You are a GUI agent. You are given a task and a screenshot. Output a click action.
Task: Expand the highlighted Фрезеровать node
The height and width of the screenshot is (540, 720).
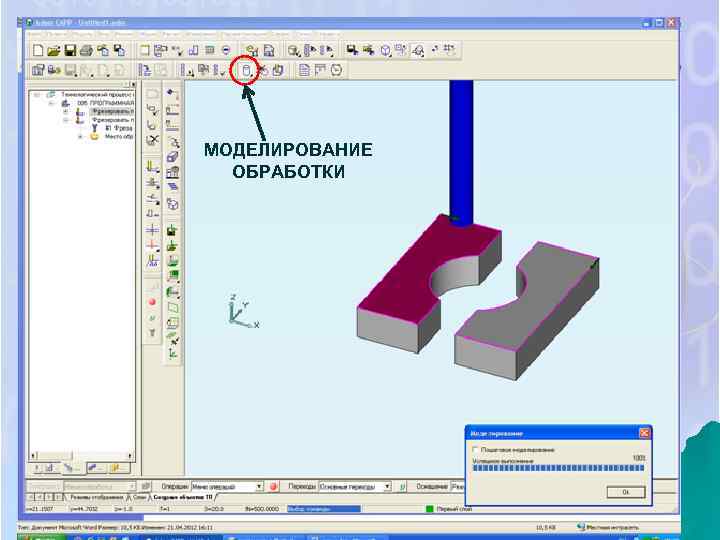click(x=66, y=112)
